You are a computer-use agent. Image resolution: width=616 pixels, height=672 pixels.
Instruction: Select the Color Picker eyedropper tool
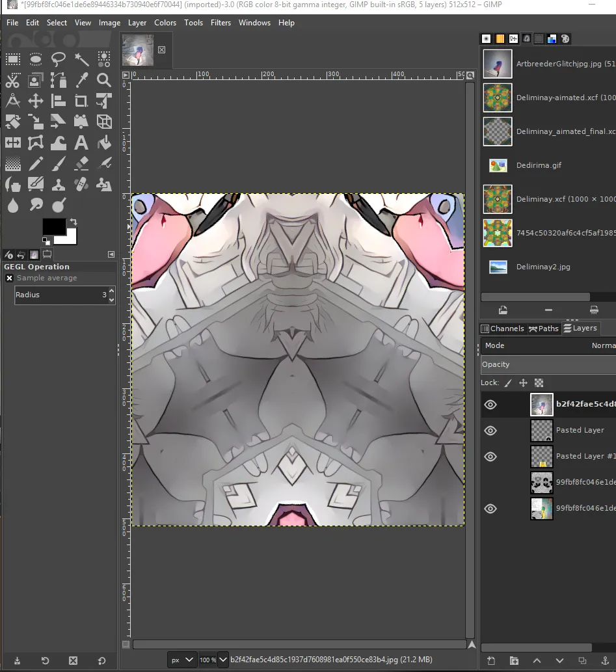pos(81,80)
